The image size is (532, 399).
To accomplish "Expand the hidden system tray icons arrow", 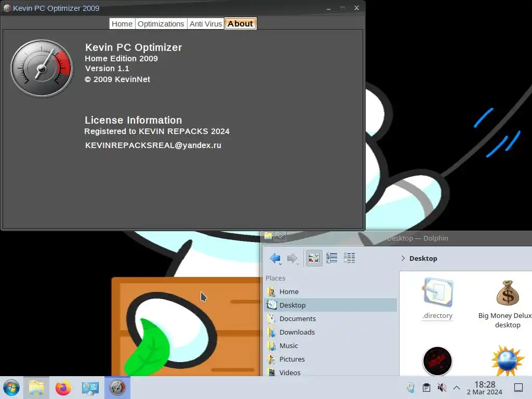I will [x=457, y=388].
